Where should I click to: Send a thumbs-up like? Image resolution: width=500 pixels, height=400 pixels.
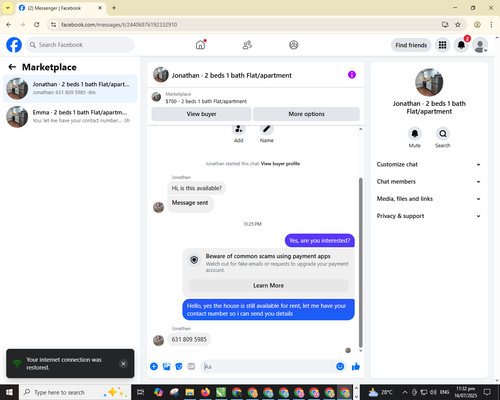click(x=356, y=367)
